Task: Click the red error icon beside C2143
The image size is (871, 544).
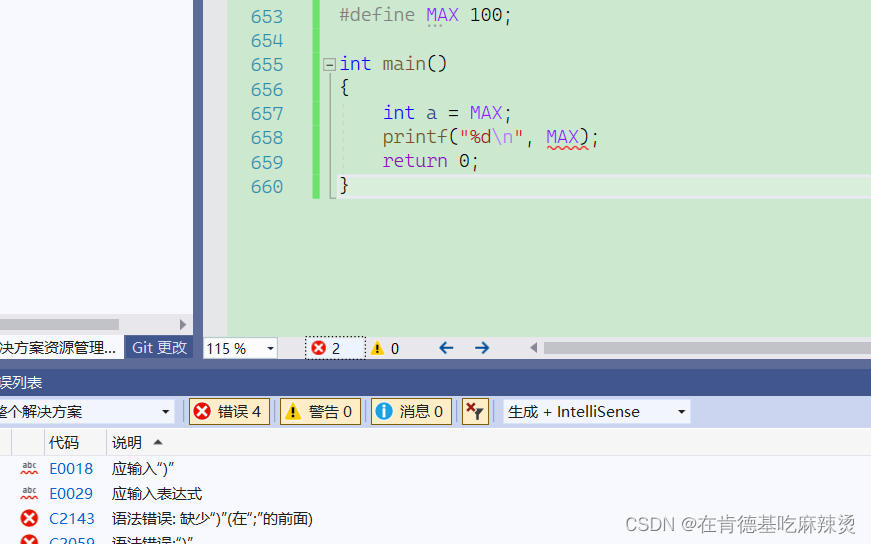Action: tap(29, 518)
